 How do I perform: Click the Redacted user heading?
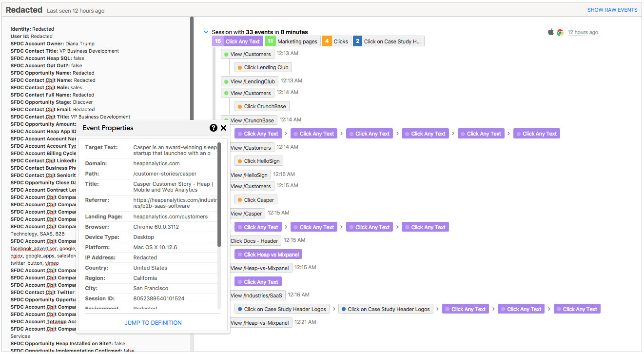click(x=24, y=10)
